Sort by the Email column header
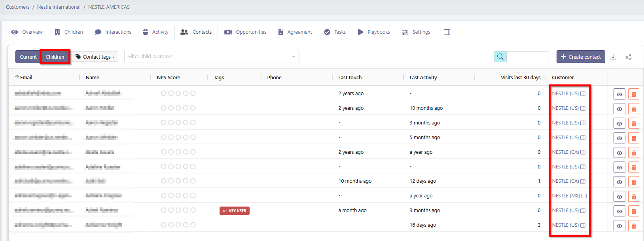 [x=26, y=78]
